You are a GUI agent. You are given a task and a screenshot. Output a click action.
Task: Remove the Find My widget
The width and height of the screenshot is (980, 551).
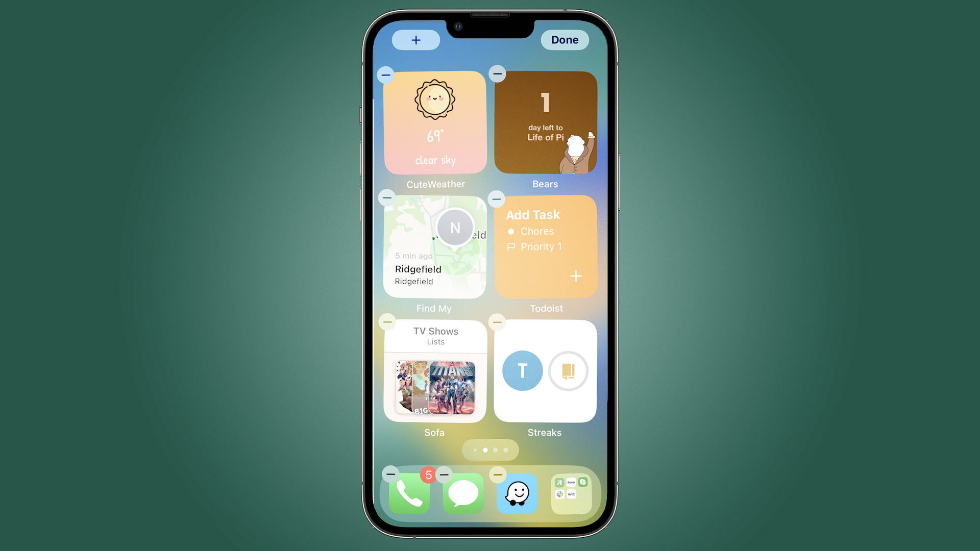pyautogui.click(x=386, y=198)
